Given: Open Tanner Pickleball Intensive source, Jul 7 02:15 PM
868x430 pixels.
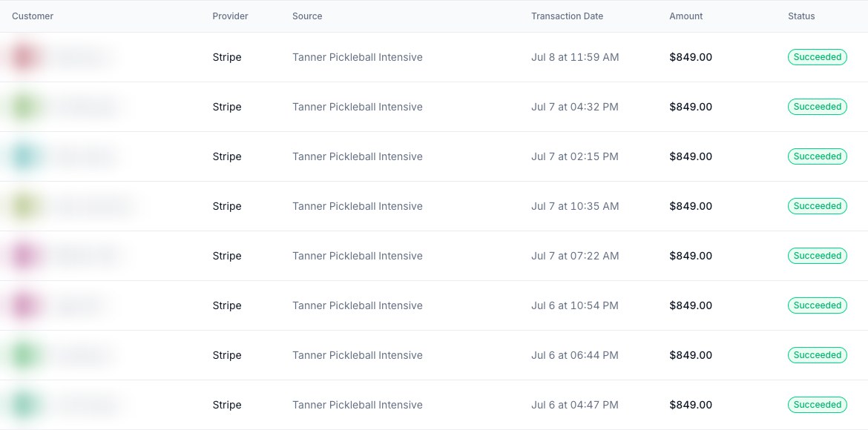Looking at the screenshot, I should 357,156.
